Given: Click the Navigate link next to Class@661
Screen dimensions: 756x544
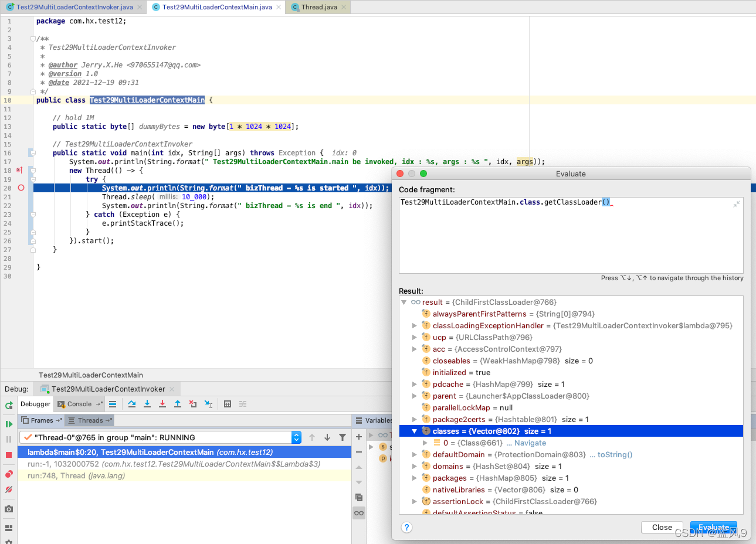Looking at the screenshot, I should pyautogui.click(x=530, y=443).
